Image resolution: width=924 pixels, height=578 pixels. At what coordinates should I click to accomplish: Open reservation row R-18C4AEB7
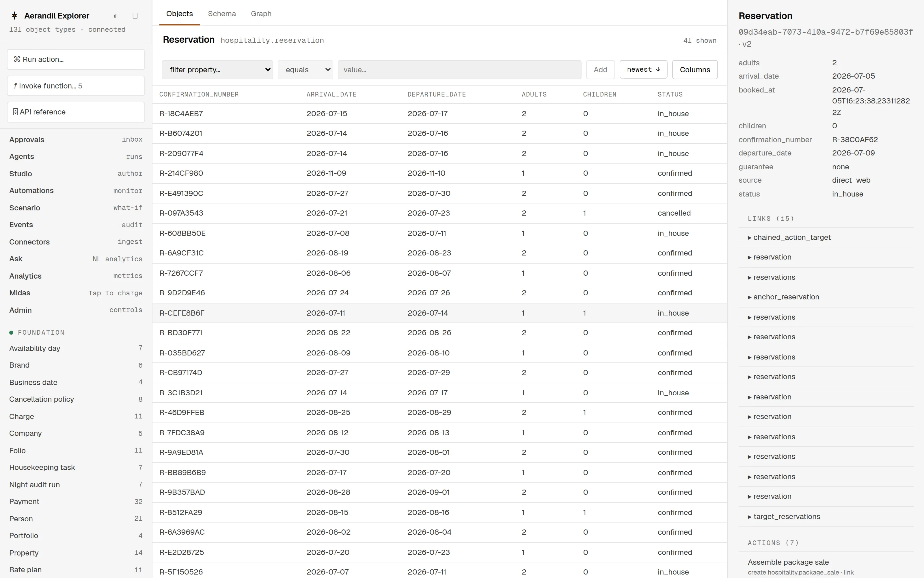439,114
